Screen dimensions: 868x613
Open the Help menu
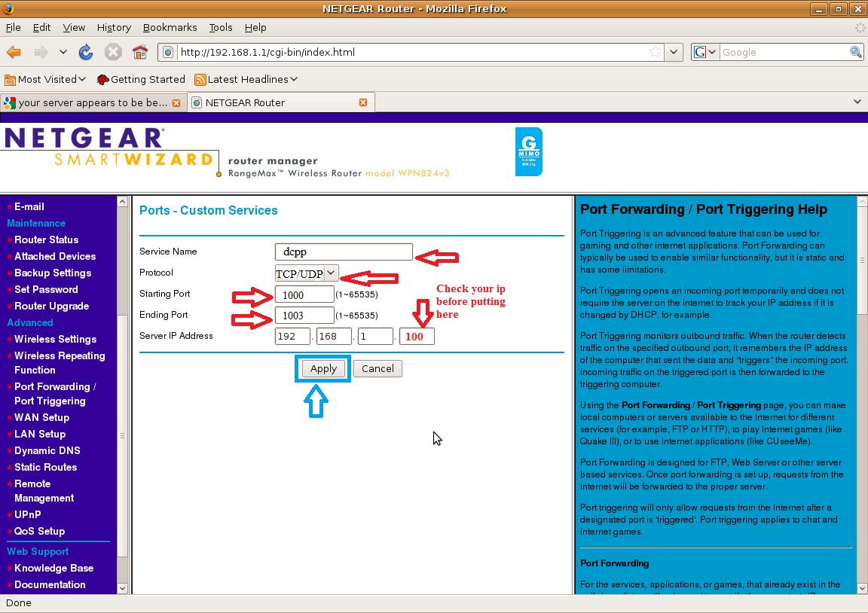click(255, 28)
